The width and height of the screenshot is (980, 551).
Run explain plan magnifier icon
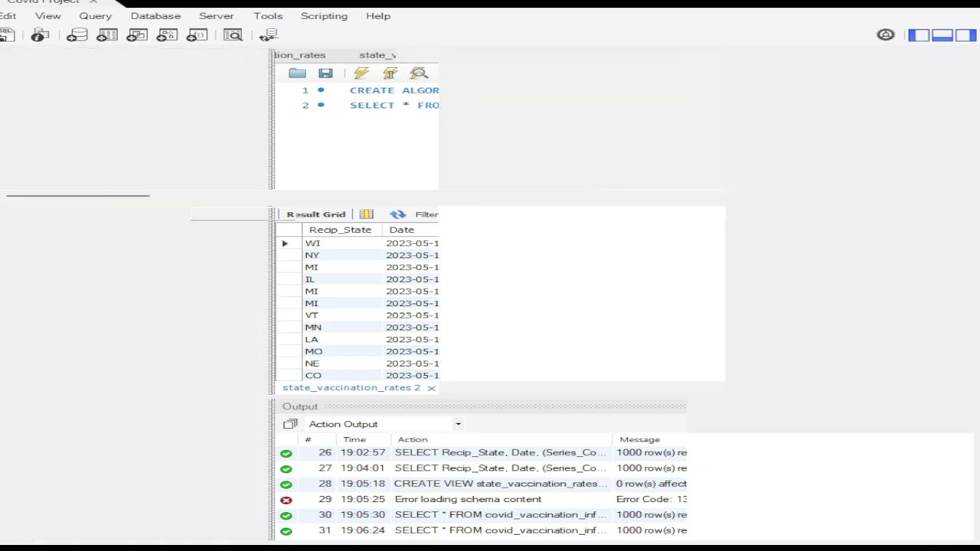[x=419, y=73]
